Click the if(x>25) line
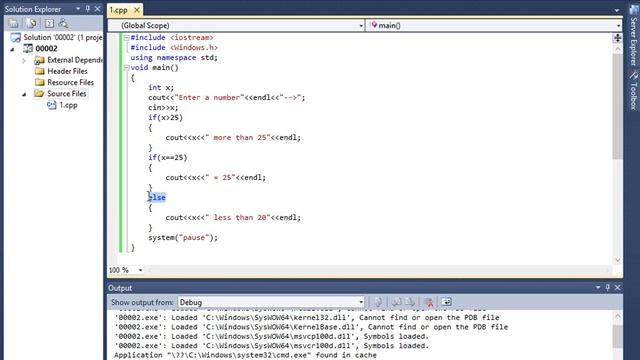This screenshot has height=360, width=640. tap(165, 118)
